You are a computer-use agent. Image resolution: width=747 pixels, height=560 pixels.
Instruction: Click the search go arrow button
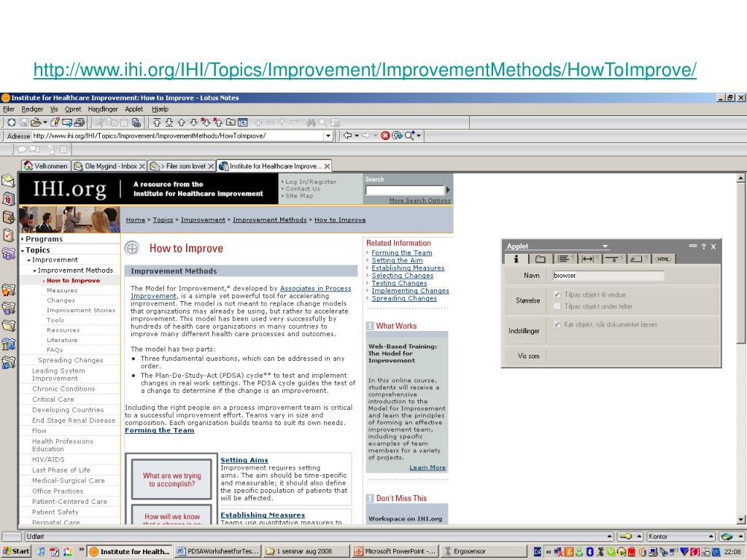tap(448, 190)
